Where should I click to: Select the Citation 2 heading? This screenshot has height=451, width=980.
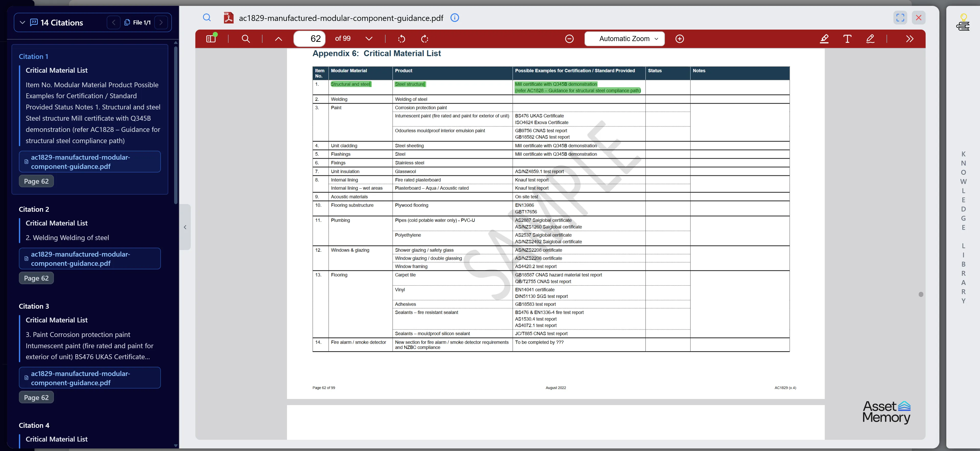coord(34,209)
